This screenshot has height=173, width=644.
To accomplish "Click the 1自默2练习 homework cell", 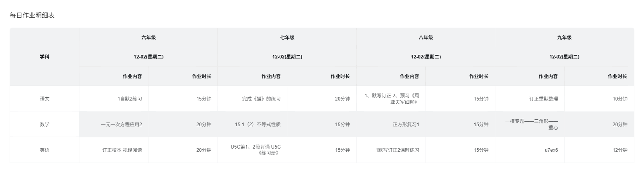I will tap(130, 99).
